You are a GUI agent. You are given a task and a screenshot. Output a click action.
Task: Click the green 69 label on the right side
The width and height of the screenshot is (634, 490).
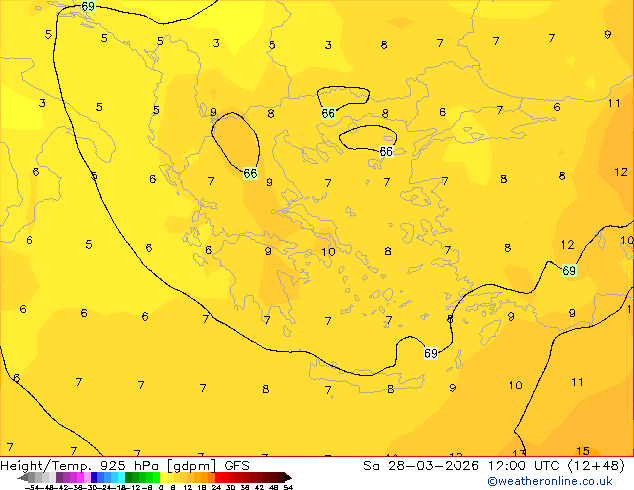pyautogui.click(x=569, y=270)
